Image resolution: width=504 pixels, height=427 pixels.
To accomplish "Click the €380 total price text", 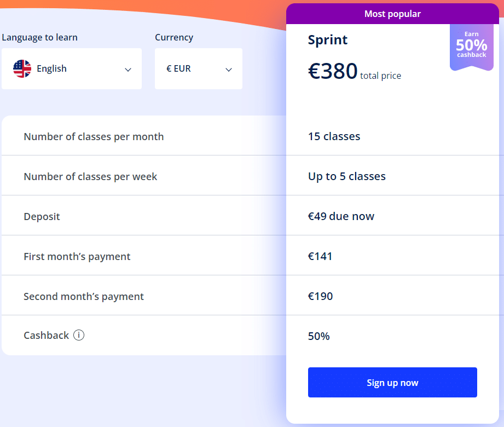I will 355,71.
